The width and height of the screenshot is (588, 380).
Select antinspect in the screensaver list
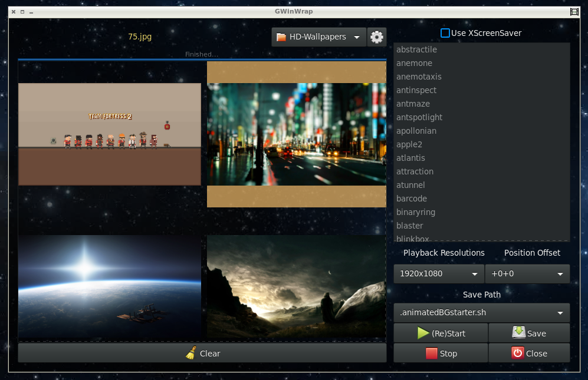(x=481, y=90)
